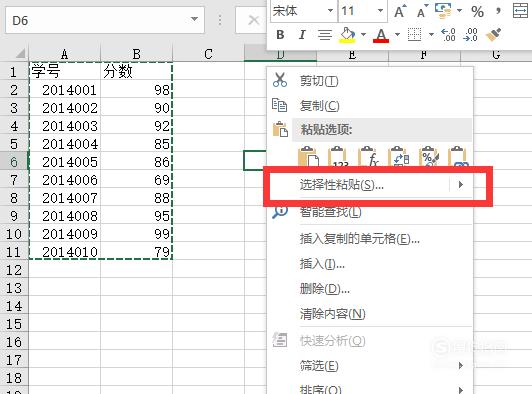532x394 pixels.
Task: Click the borders icon in mini toolbar
Action: pos(414,35)
